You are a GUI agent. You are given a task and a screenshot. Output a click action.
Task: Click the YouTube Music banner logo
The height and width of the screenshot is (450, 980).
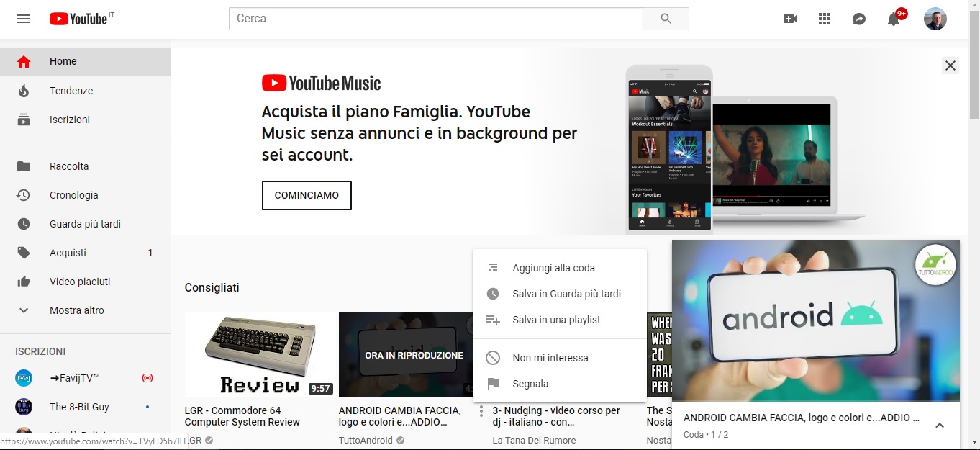(x=321, y=84)
